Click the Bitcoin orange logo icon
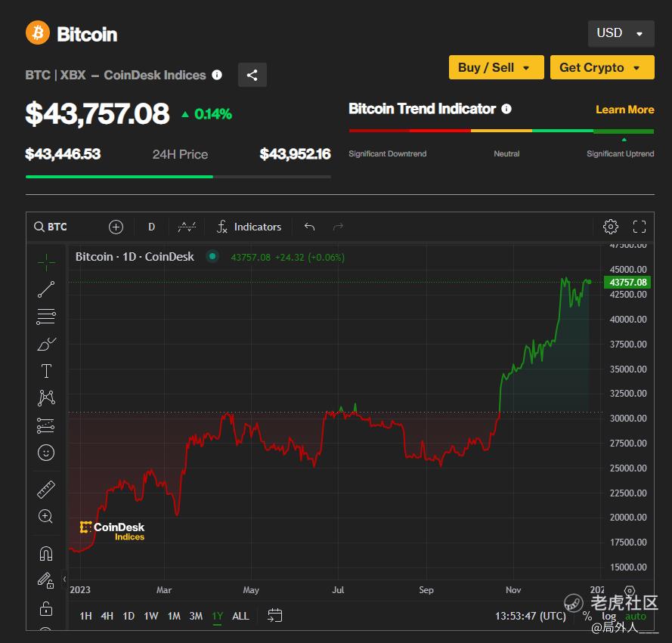 tap(37, 33)
